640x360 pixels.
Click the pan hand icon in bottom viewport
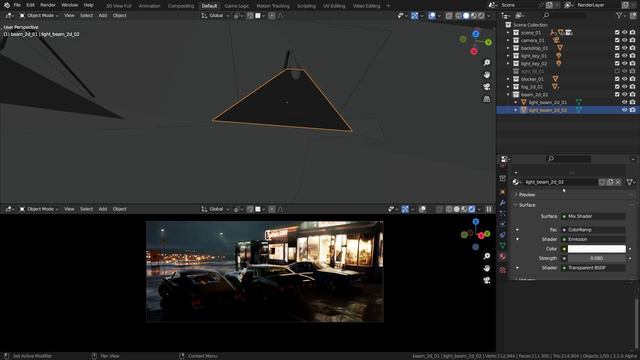[x=487, y=268]
